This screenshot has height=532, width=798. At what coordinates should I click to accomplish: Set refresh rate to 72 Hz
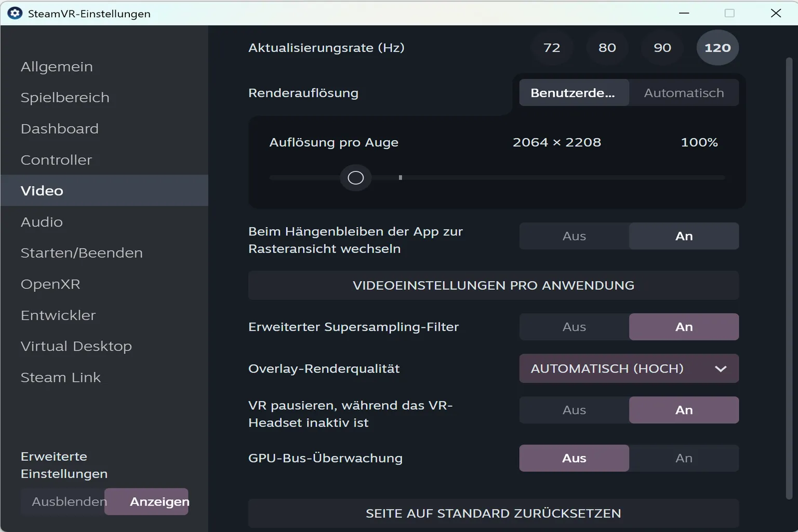(552, 48)
